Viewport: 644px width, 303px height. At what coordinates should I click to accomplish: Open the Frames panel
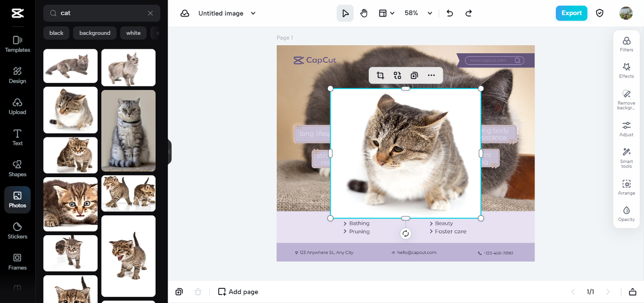[x=18, y=262]
